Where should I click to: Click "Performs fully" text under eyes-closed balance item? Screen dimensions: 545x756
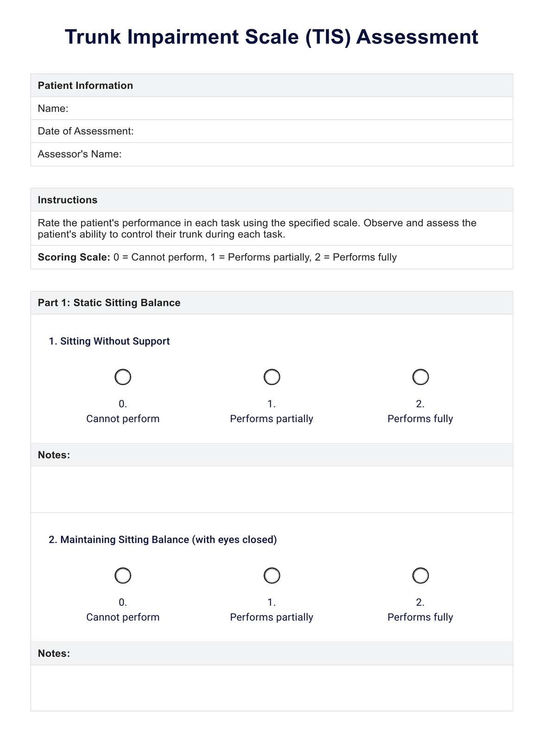[420, 617]
